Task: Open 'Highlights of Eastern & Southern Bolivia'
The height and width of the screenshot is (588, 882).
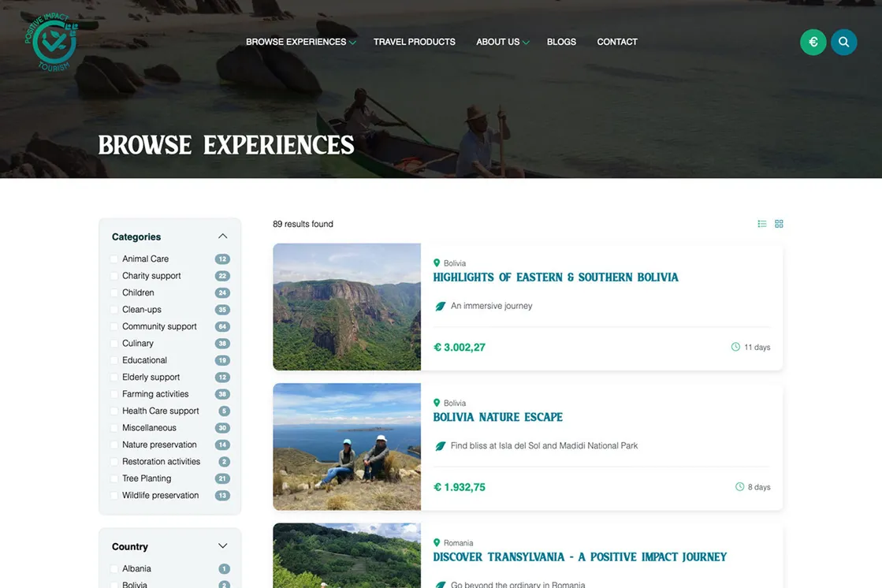Action: pos(556,277)
